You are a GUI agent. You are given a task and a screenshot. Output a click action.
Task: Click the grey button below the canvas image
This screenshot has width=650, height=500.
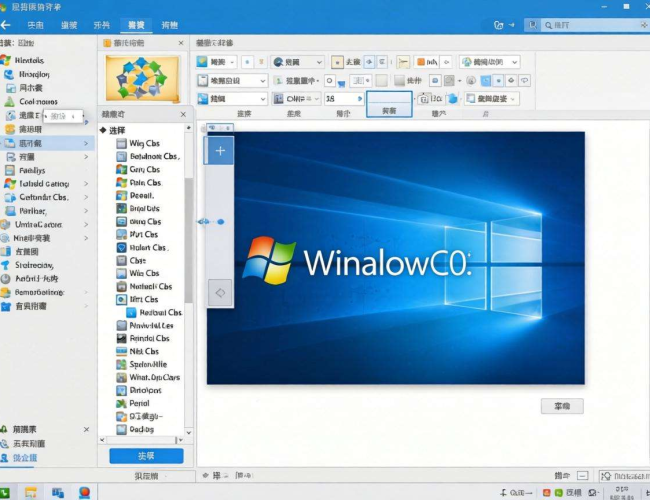click(x=562, y=406)
